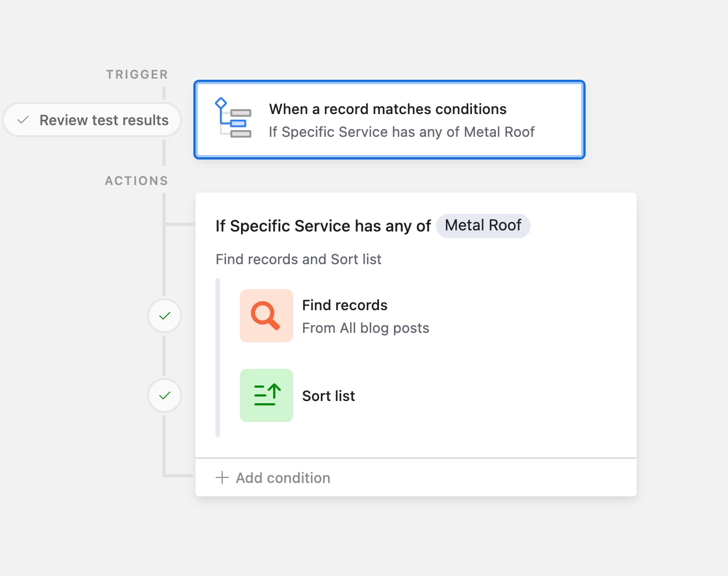Select the Sort list action title
728x576 pixels.
tap(329, 396)
